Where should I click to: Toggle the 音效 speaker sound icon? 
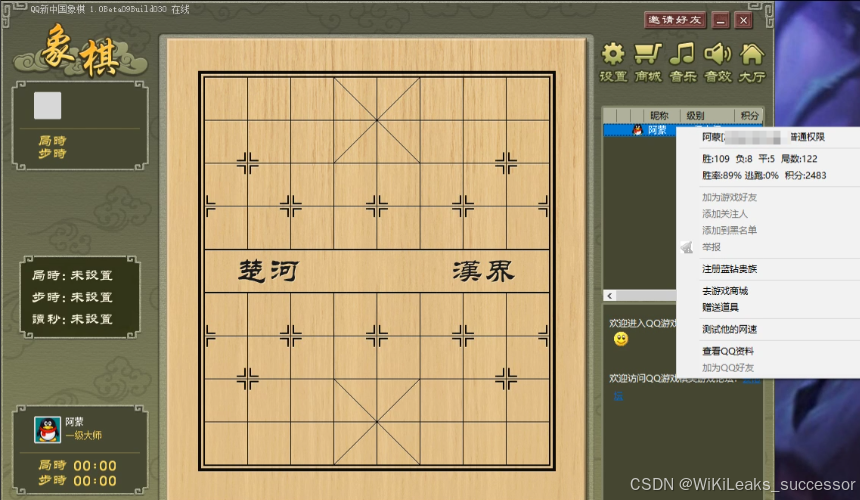[x=717, y=61]
